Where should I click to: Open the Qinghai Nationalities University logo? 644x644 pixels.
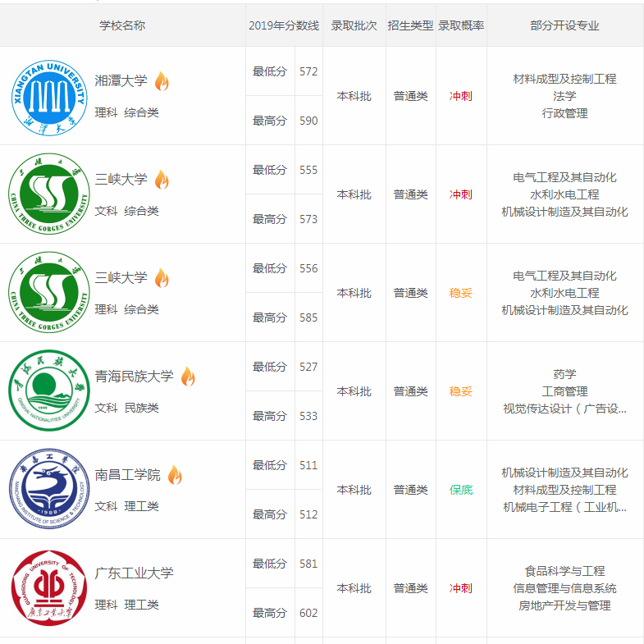(x=49, y=391)
